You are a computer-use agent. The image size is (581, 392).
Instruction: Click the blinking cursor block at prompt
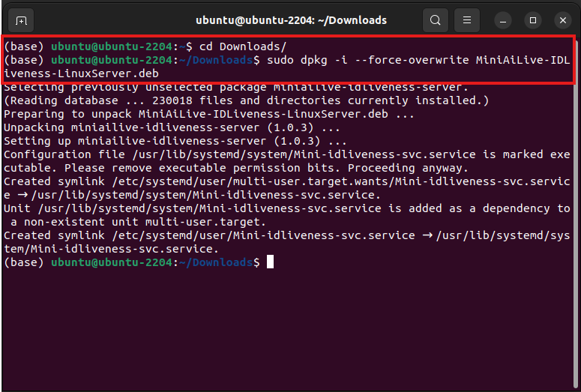[x=271, y=262]
